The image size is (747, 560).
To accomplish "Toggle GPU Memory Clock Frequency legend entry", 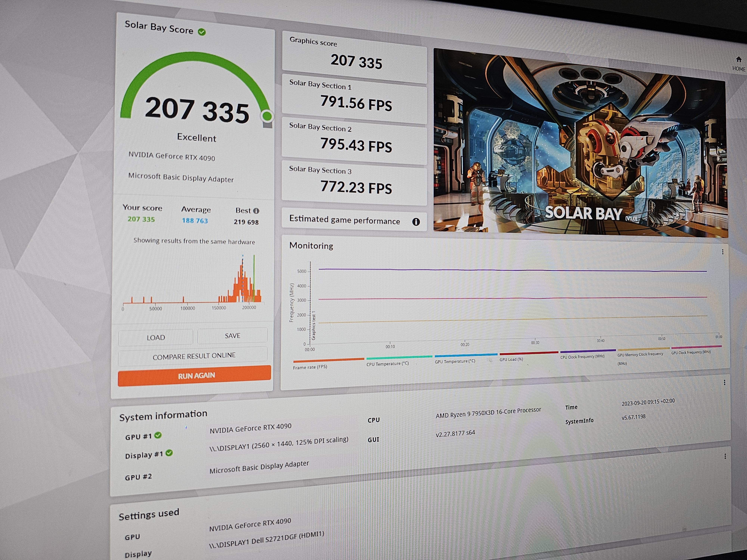I will pyautogui.click(x=643, y=357).
